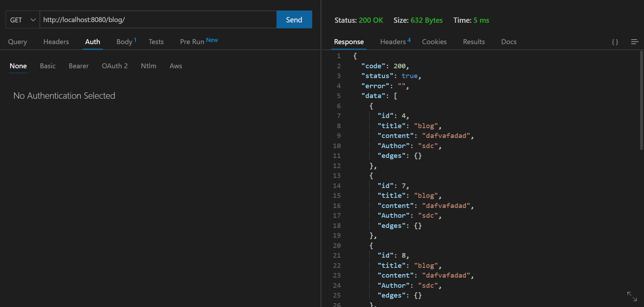Click "edges": {} on line 18
The image size is (644, 307).
tap(400, 225)
